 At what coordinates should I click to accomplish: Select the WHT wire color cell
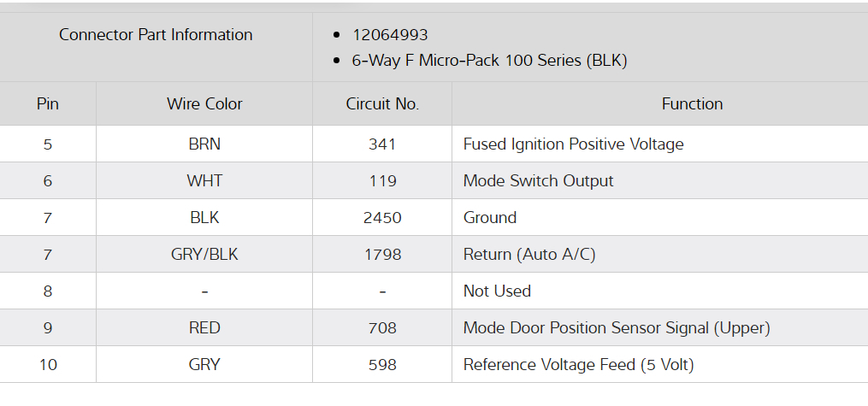(204, 181)
